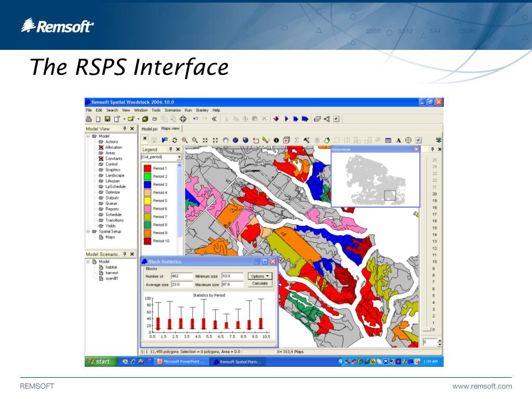Select the harvest scenario
Screen dimensions: 532x399
112,273
